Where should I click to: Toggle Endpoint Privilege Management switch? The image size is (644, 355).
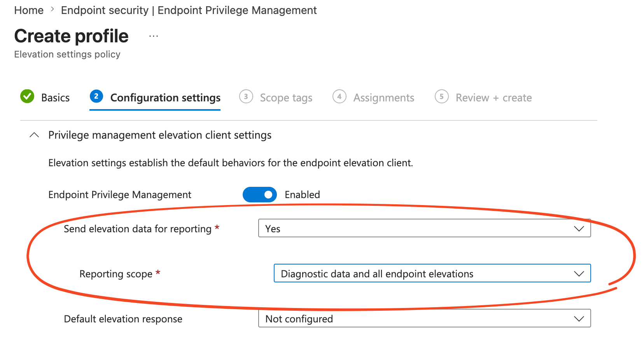[260, 195]
